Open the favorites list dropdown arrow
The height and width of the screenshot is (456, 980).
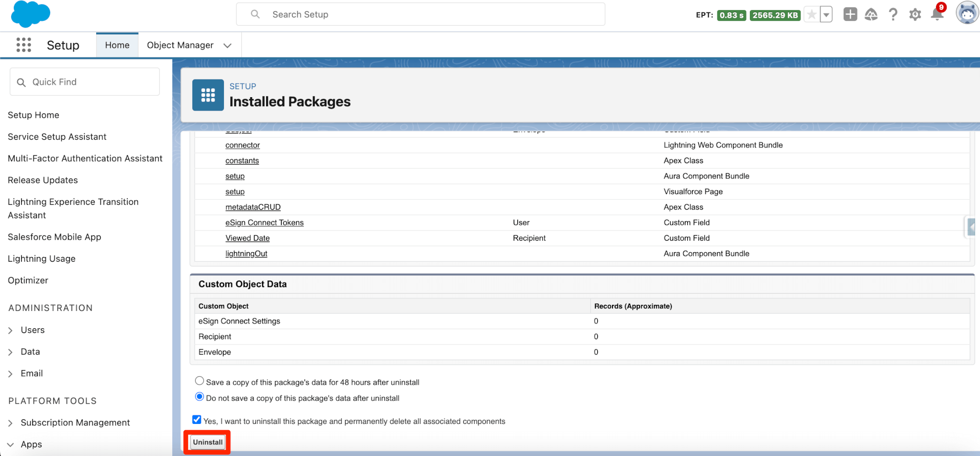(x=826, y=15)
